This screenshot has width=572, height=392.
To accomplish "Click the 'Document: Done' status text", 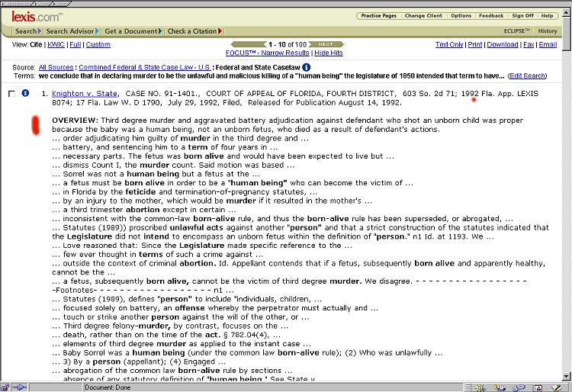I will click(108, 387).
